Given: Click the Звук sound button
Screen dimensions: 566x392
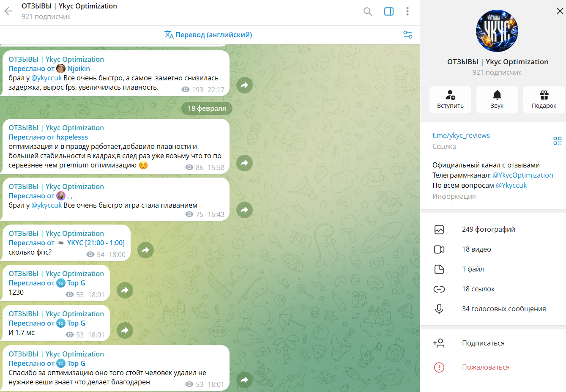Looking at the screenshot, I should 497,99.
